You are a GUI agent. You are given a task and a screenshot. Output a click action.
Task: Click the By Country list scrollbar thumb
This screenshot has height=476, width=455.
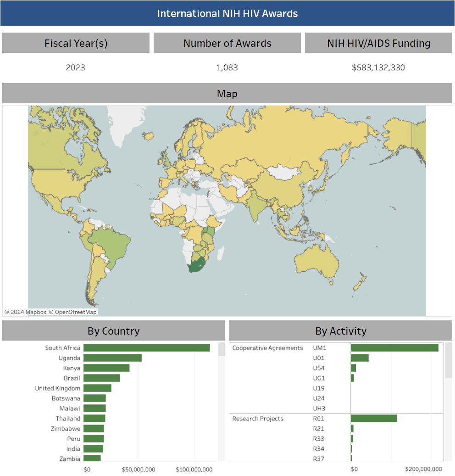222,349
